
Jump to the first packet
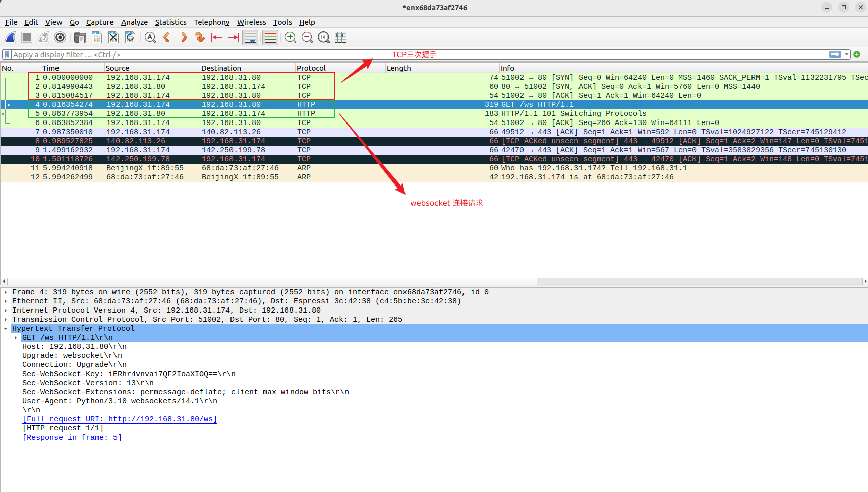point(217,37)
